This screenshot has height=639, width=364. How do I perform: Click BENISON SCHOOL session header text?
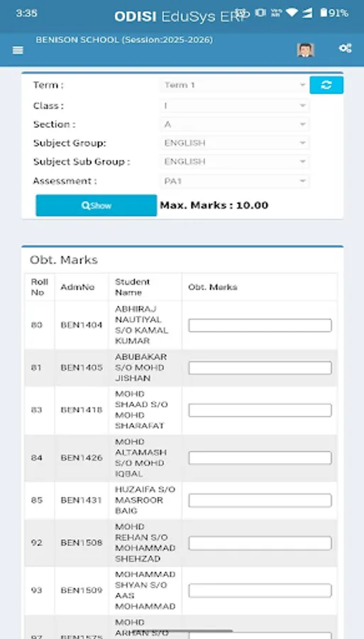(124, 40)
